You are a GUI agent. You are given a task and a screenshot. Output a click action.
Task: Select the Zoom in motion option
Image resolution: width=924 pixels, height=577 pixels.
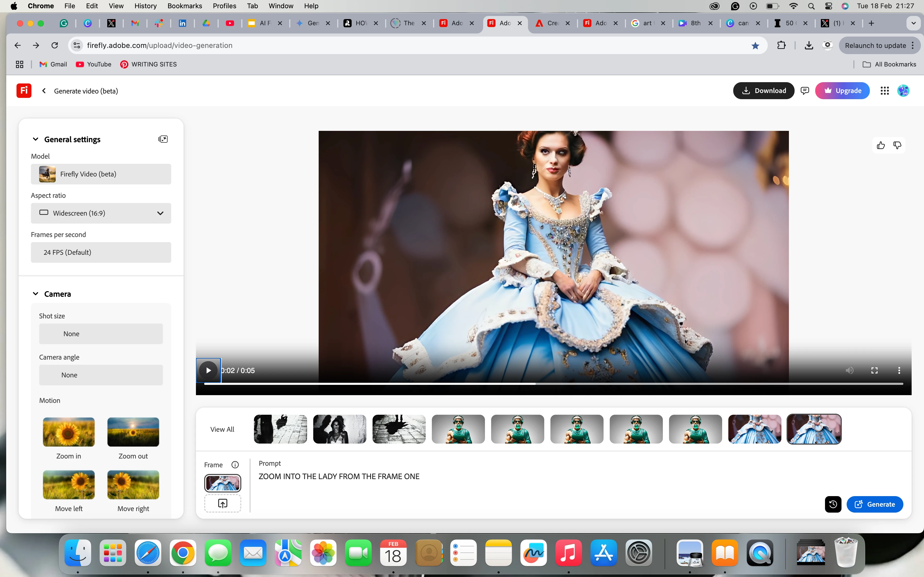[x=69, y=432]
